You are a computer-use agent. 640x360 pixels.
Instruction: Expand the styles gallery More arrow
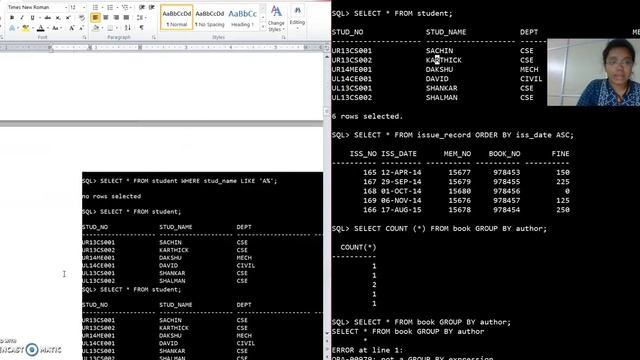(x=263, y=27)
